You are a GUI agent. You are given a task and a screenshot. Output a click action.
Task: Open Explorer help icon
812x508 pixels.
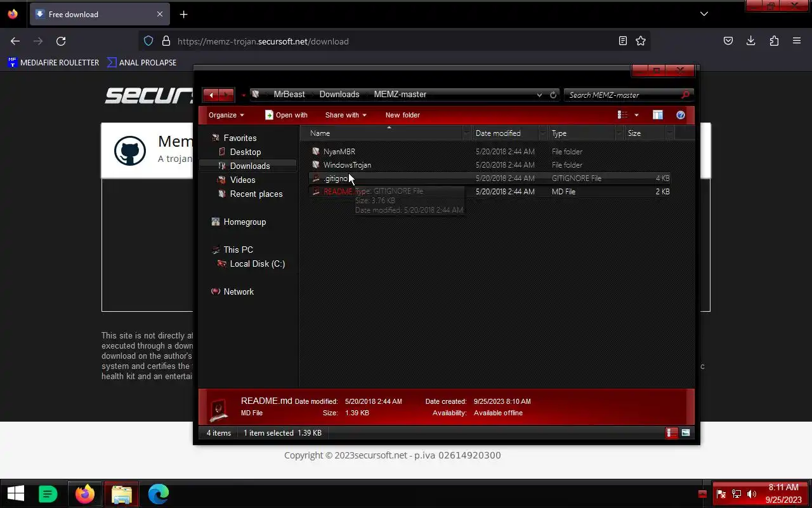click(x=681, y=115)
